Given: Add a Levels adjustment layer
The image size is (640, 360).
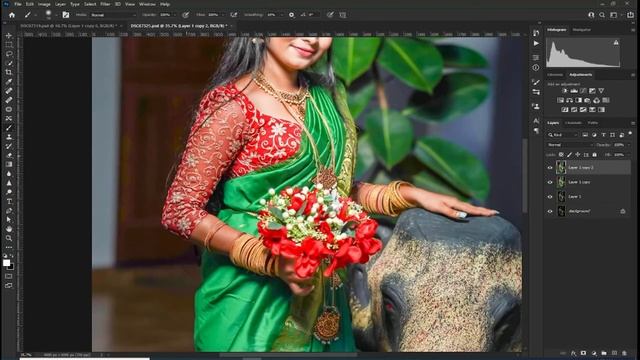Looking at the screenshot, I should click(x=574, y=91).
